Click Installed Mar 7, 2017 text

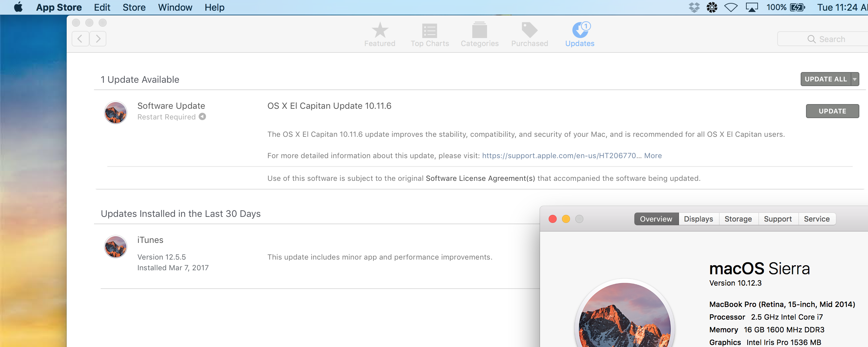tap(173, 268)
